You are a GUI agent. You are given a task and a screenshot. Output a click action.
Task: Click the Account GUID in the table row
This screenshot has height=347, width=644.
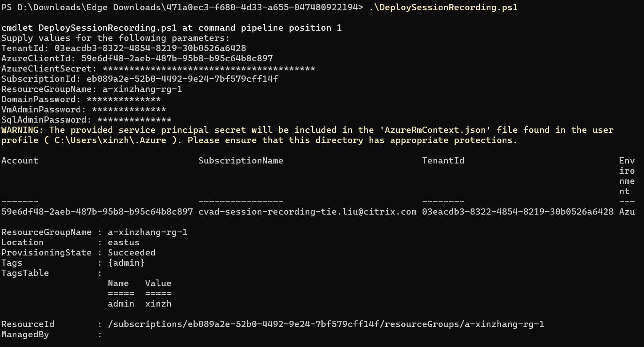point(97,211)
